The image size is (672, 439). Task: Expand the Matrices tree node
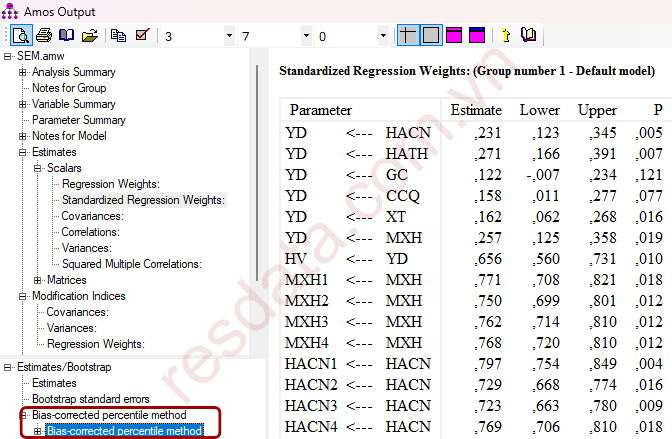pyautogui.click(x=38, y=280)
